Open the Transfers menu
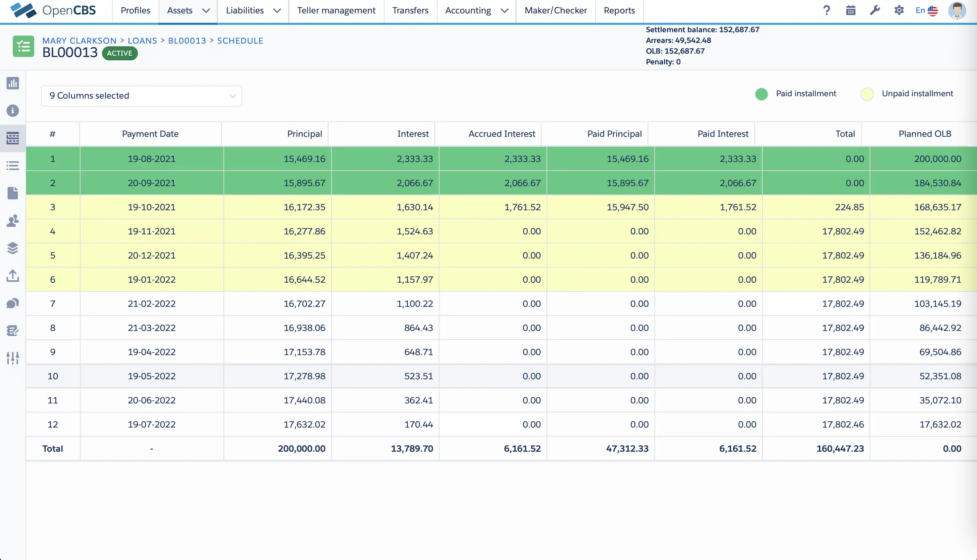Image resolution: width=977 pixels, height=560 pixels. pos(410,10)
